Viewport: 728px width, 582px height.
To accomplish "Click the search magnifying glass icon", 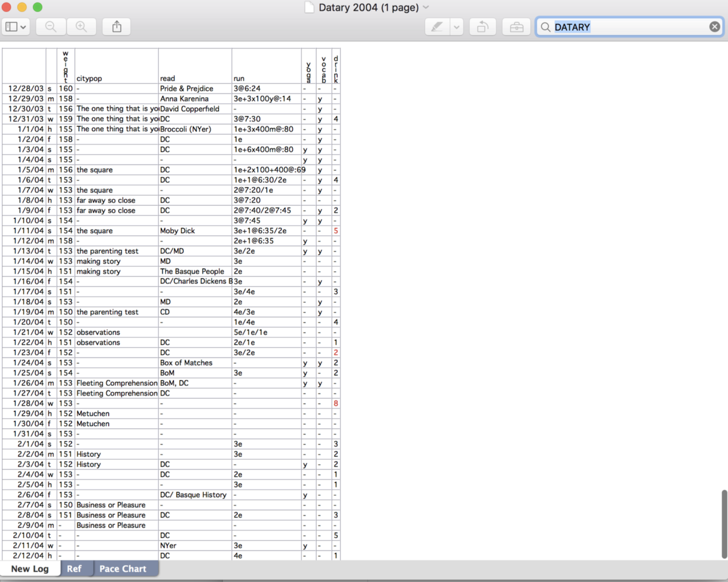I will (x=545, y=27).
